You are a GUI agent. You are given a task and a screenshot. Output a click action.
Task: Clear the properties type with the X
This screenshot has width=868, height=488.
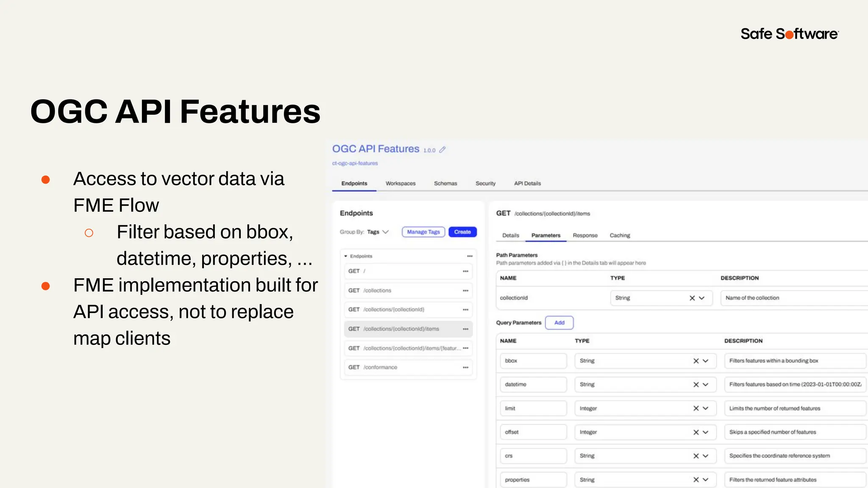coord(696,480)
